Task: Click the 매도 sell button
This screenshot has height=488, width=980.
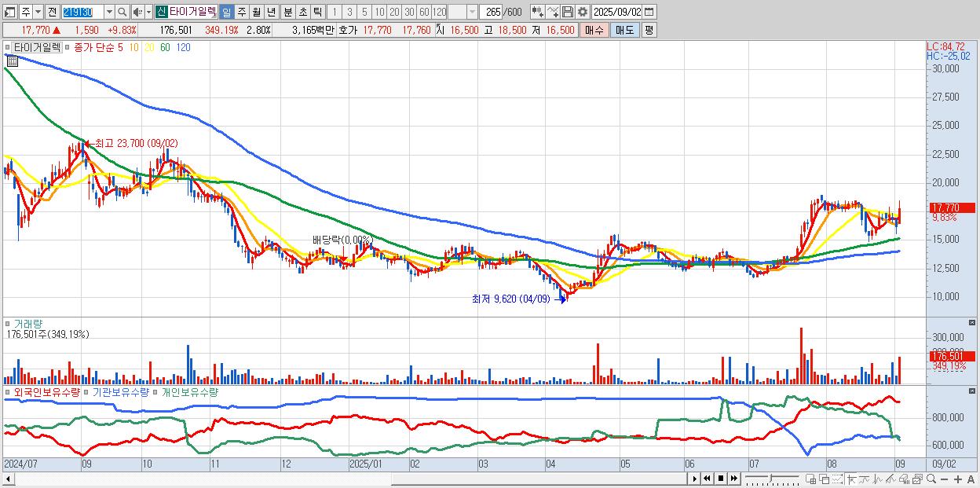Action: pos(624,30)
